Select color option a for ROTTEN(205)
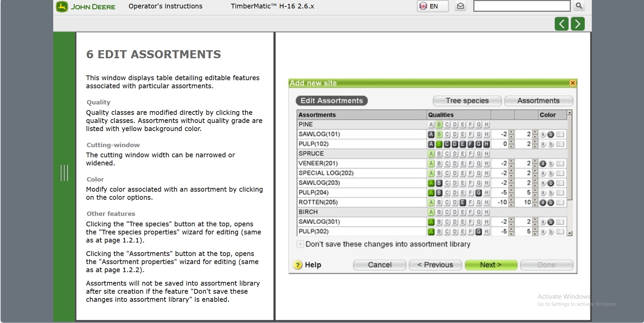 pos(543,202)
